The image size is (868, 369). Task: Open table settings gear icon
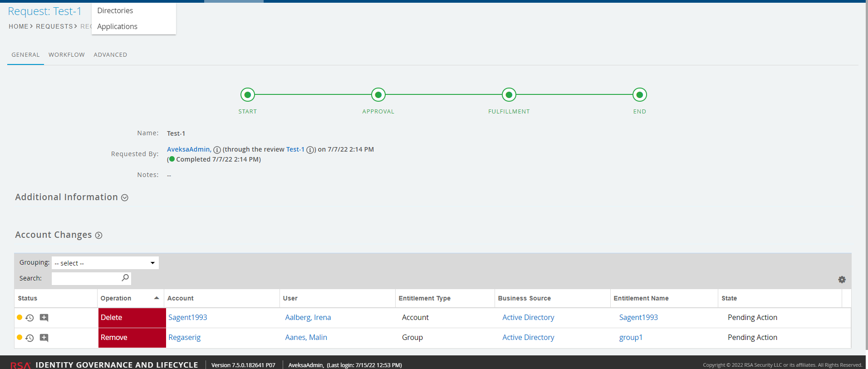842,280
